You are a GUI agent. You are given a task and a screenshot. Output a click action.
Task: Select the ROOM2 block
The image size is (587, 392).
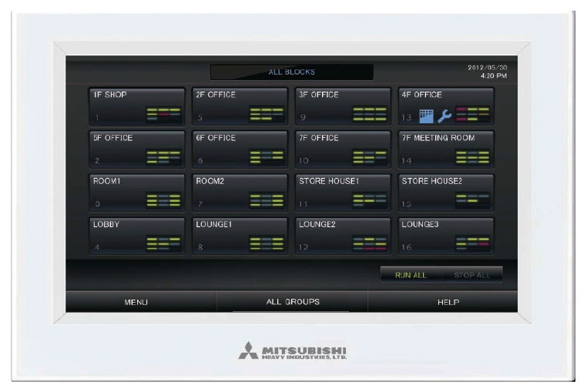240,193
